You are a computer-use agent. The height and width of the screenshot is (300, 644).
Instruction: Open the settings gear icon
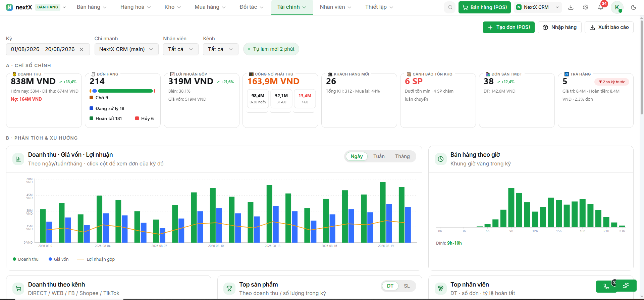(585, 7)
